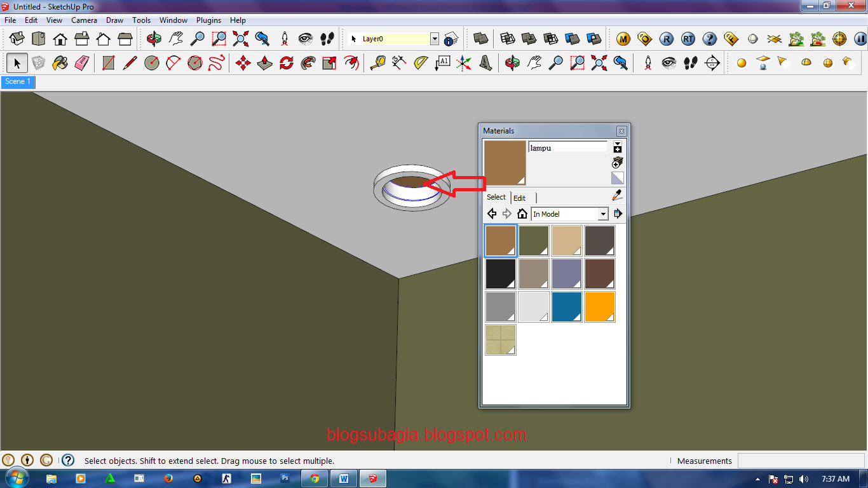Choose the black material swatch
The image size is (868, 488).
501,274
